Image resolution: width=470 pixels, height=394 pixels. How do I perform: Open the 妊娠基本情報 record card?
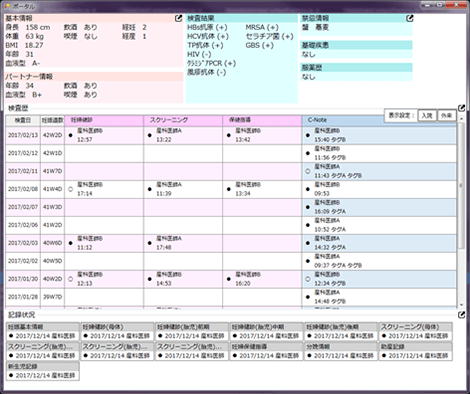pyautogui.click(x=43, y=332)
